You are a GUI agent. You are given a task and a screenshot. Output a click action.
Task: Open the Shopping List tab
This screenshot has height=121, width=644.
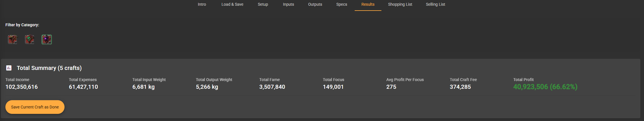click(400, 4)
